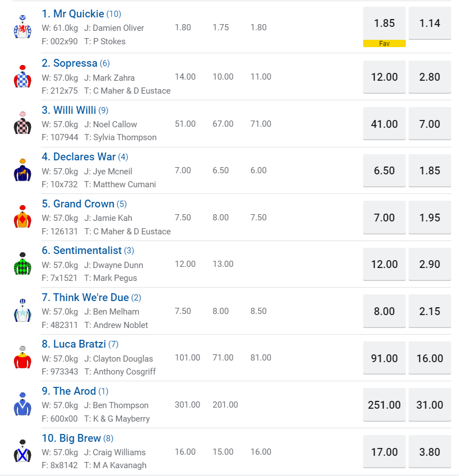Click Willi Willi's pink checkered silks icon
Image resolution: width=459 pixels, height=476 pixels.
click(x=22, y=123)
